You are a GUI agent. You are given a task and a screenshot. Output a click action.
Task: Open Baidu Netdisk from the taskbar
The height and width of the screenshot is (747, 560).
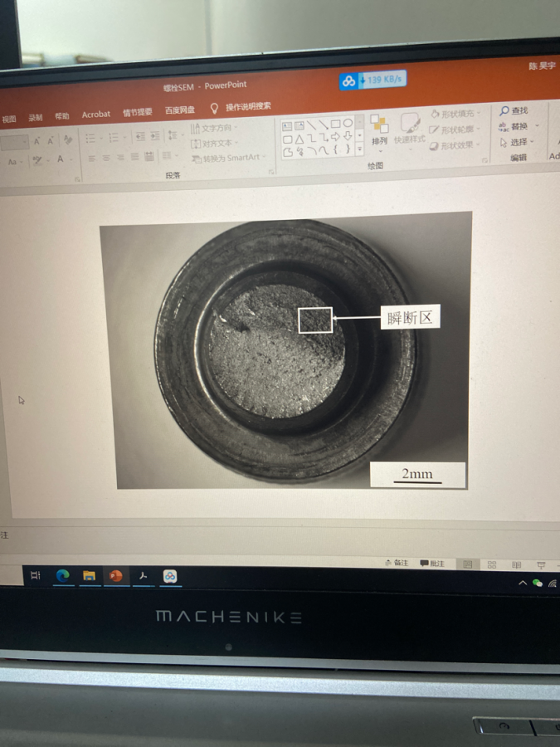(x=169, y=576)
